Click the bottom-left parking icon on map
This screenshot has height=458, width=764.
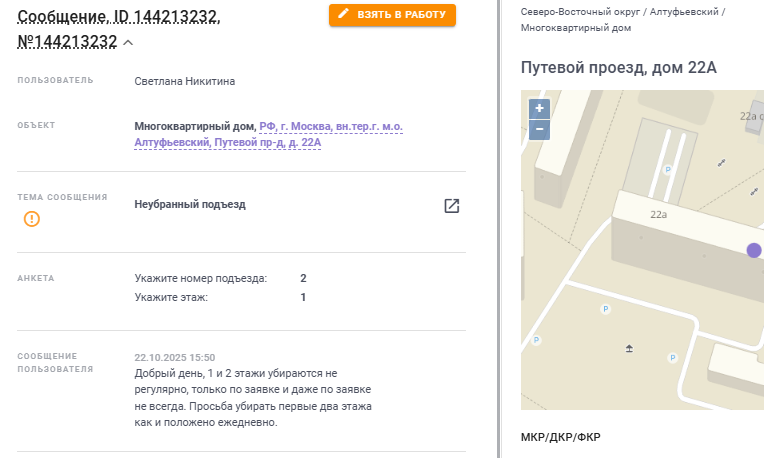coord(536,340)
